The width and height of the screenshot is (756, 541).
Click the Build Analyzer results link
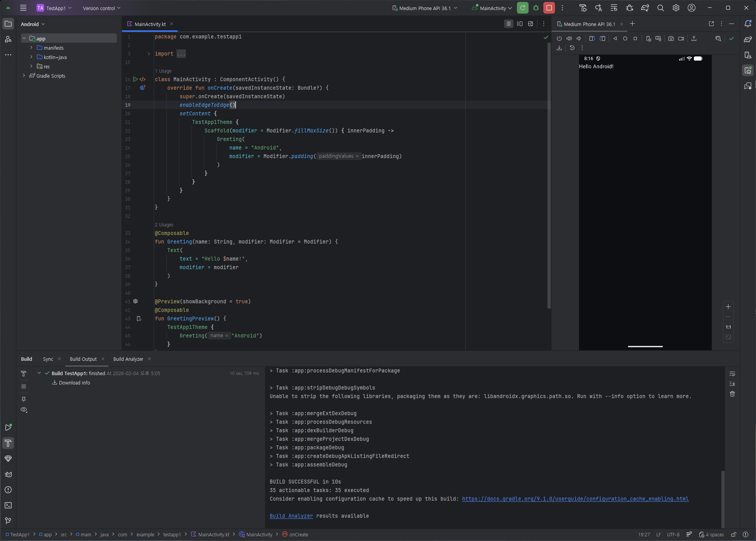coord(291,516)
